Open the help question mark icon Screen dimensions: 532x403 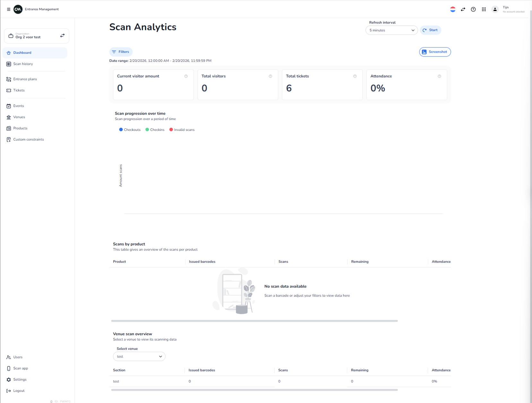(473, 9)
